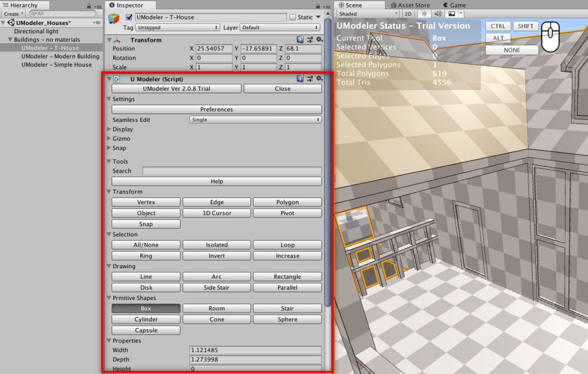
Task: Click the Width property field
Action: click(256, 350)
